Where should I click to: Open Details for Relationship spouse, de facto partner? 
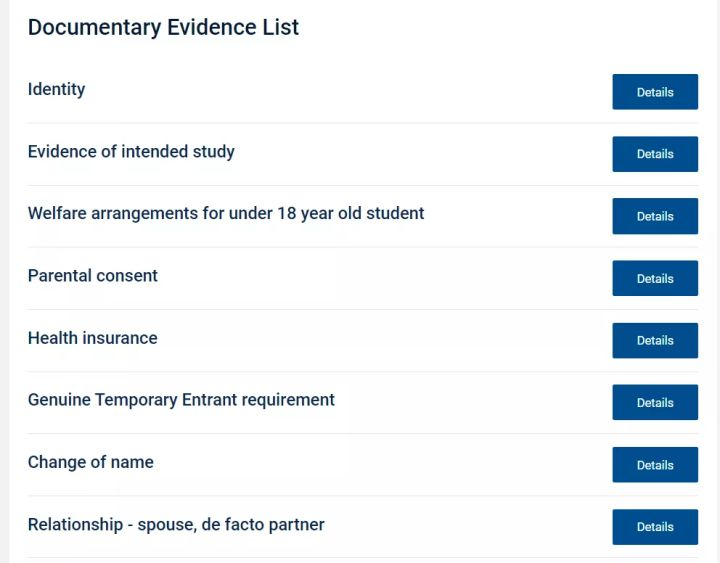tap(655, 527)
